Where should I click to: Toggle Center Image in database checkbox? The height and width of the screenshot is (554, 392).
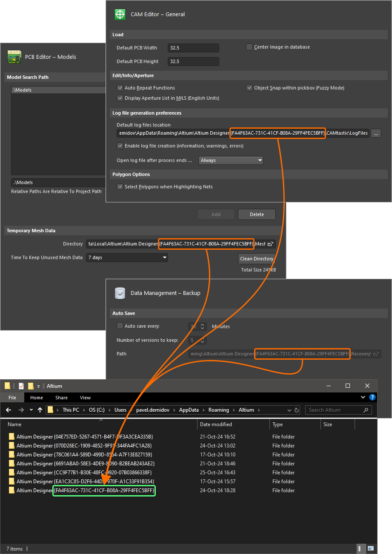(x=249, y=47)
